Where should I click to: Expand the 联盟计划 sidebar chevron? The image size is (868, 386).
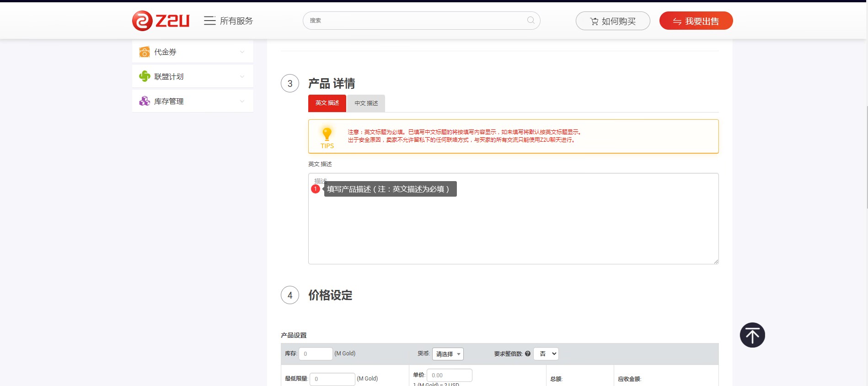tap(242, 76)
